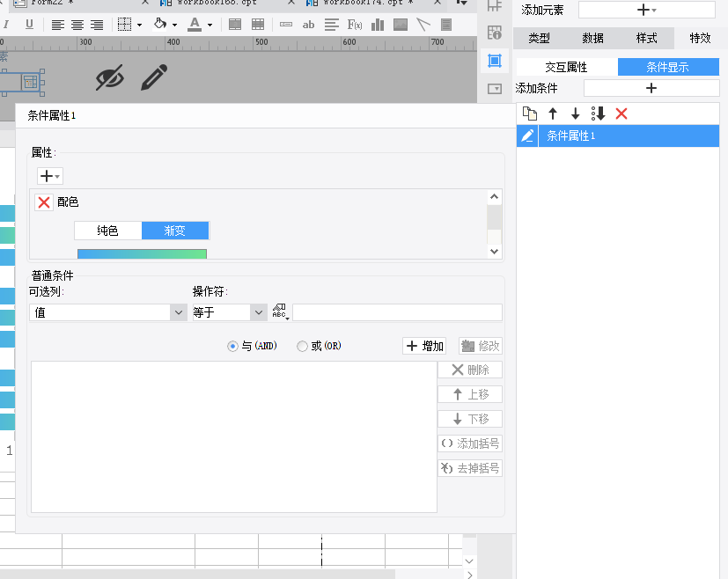The height and width of the screenshot is (579, 728).
Task: Expand the add property plus dropdown
Action: tap(50, 176)
